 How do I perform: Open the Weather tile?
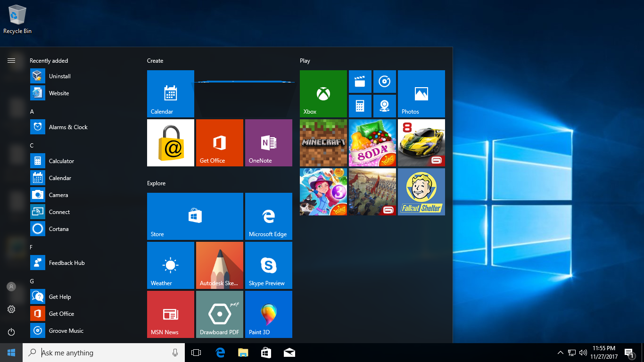coord(171,265)
